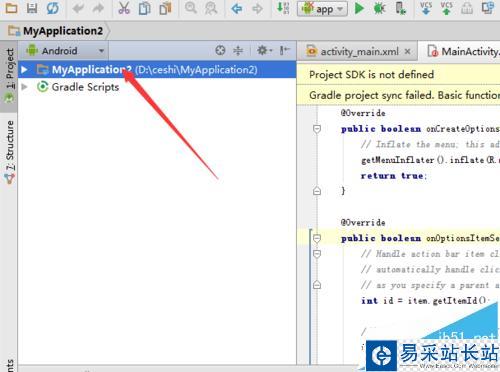Run app with the green play icon
This screenshot has height=372, width=500.
(359, 8)
